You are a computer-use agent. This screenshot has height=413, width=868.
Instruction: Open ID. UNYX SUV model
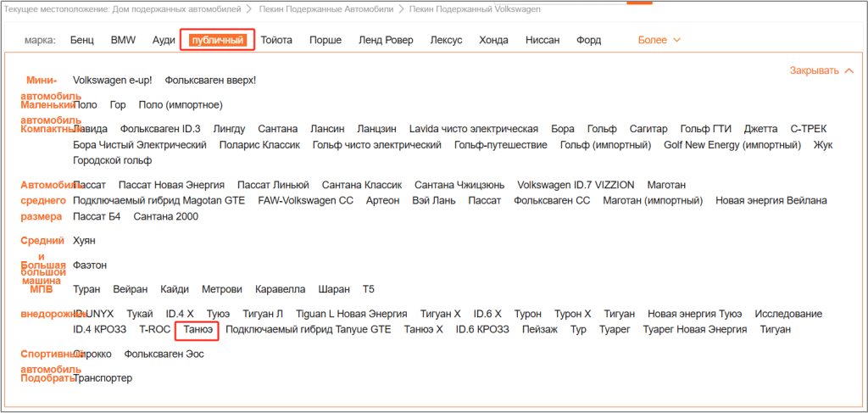(93, 314)
